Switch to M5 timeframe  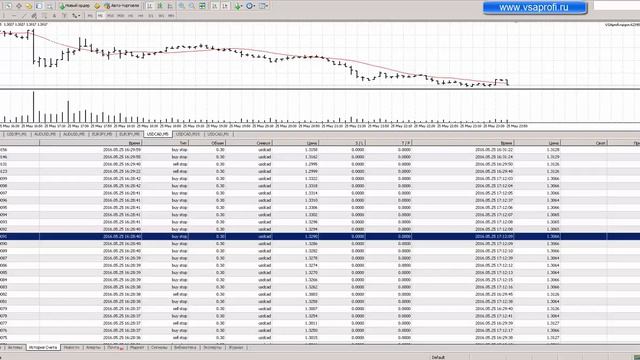[x=100, y=16]
